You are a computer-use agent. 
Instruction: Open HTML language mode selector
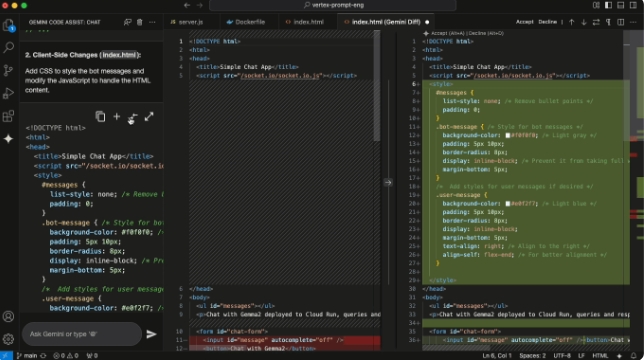point(600,355)
